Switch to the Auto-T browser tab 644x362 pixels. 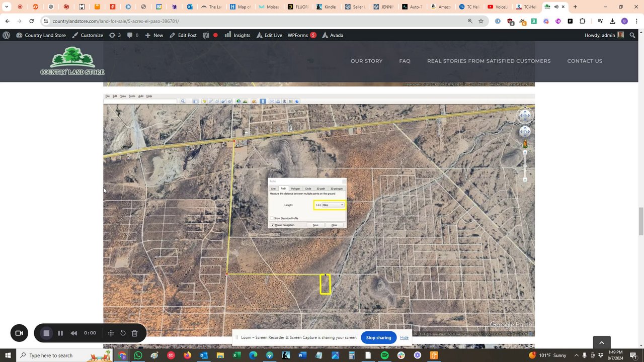tap(413, 7)
